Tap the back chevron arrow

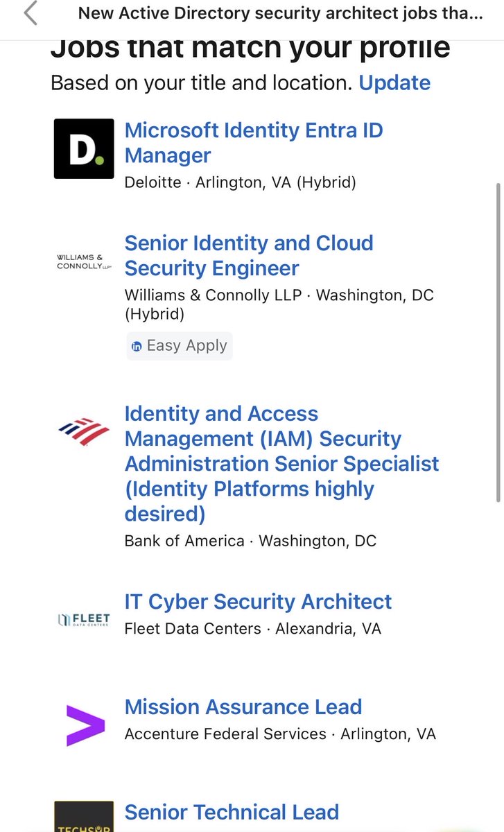31,13
